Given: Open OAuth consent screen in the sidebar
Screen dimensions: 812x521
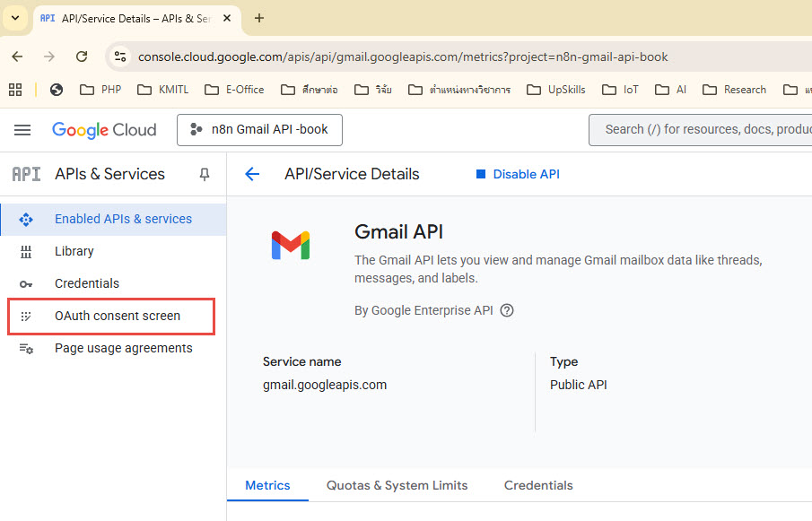Looking at the screenshot, I should [117, 316].
